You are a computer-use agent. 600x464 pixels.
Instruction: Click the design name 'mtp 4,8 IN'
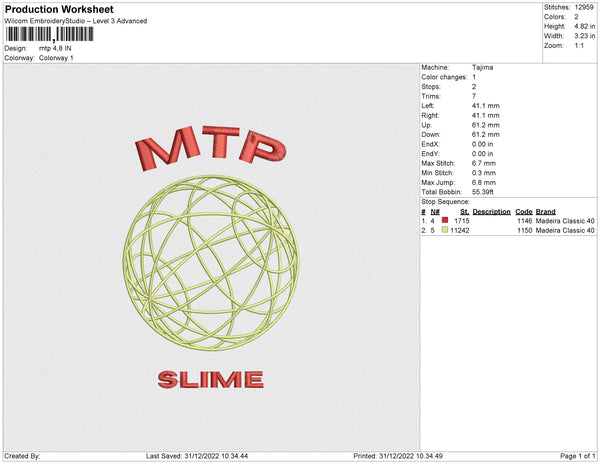[x=55, y=49]
